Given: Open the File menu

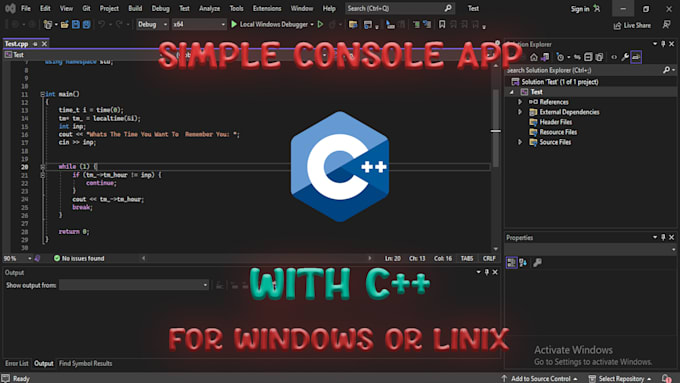Looking at the screenshot, I should 26,8.
